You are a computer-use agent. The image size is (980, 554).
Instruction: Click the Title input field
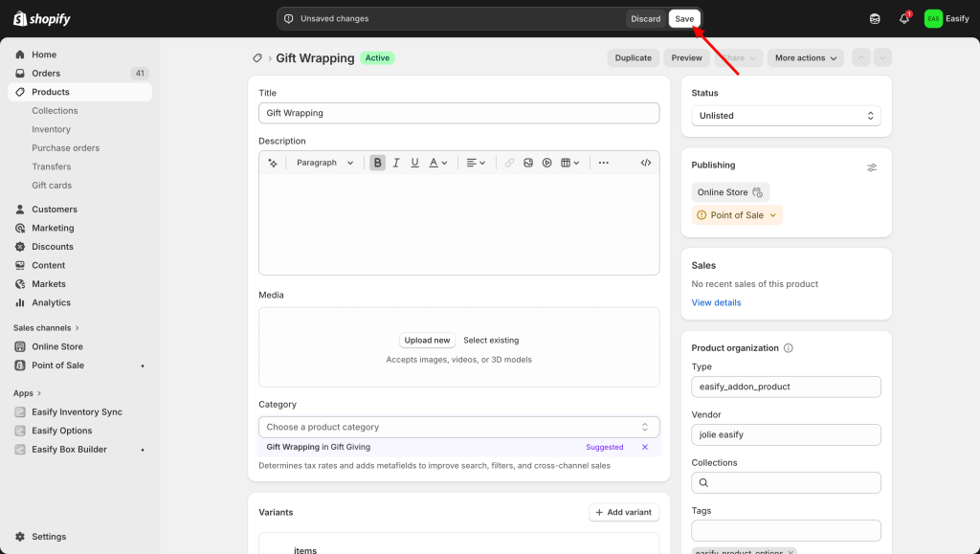[x=458, y=113]
